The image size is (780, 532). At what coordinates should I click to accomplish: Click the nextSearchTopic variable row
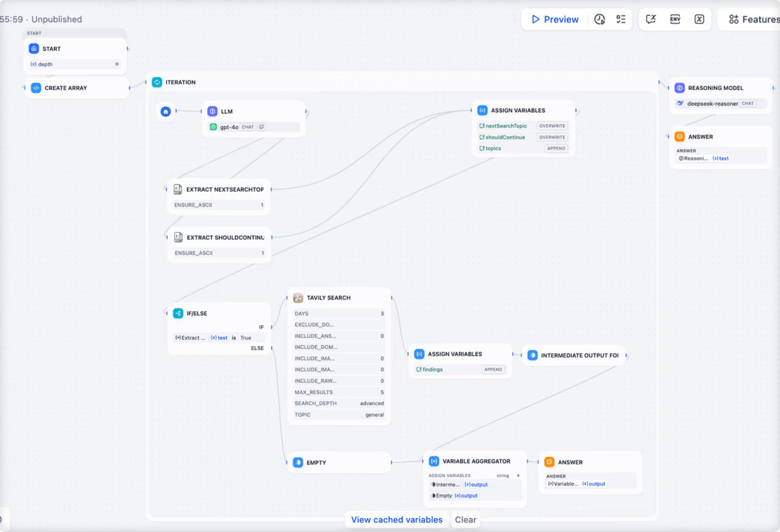523,126
